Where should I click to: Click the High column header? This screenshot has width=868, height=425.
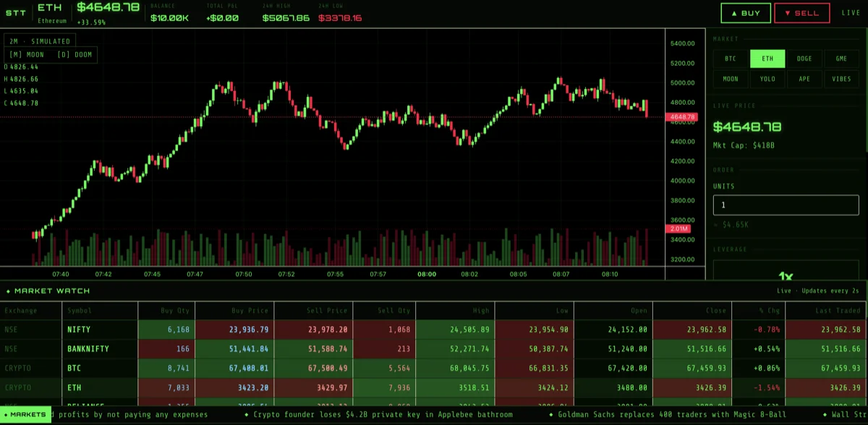(456, 311)
